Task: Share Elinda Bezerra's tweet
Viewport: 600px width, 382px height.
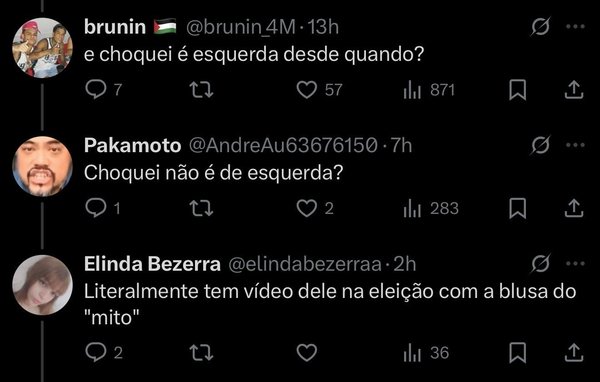Action: tap(574, 353)
